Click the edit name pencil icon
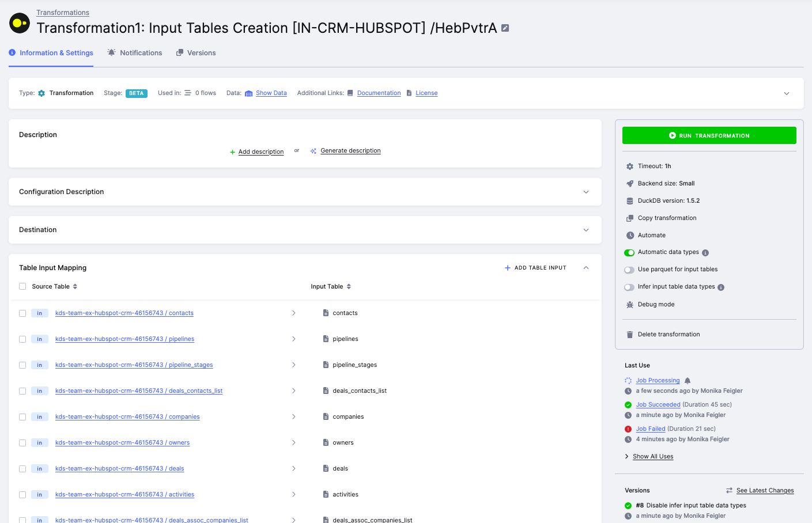The width and height of the screenshot is (812, 523). pos(505,28)
